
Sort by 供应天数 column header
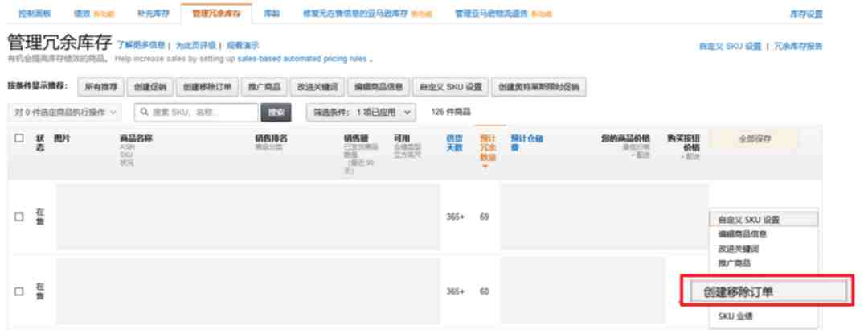coord(454,142)
